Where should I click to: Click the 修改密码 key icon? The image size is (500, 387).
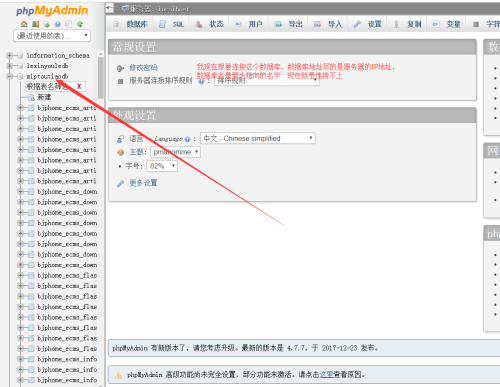[x=120, y=68]
